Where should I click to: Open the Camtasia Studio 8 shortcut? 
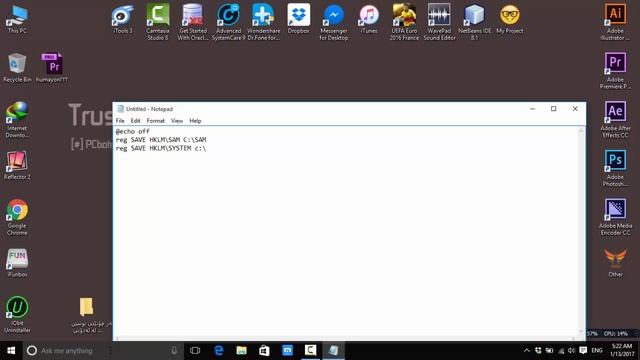158,22
